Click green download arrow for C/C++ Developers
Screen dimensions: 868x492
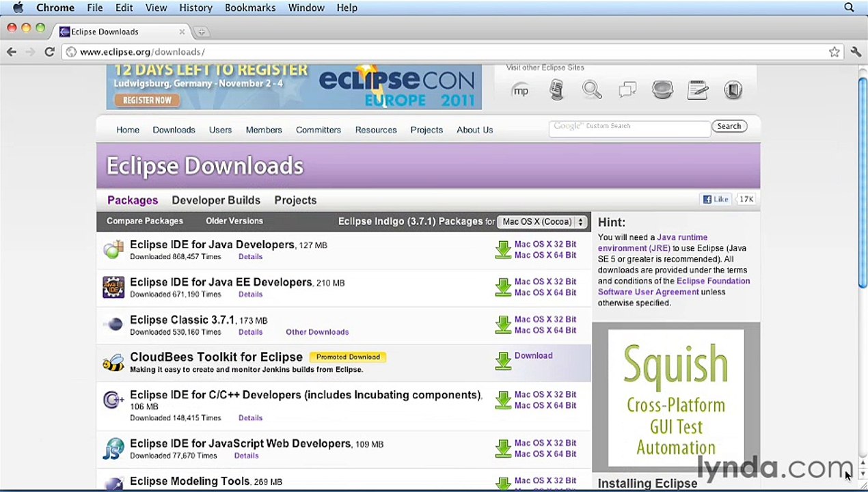click(503, 400)
